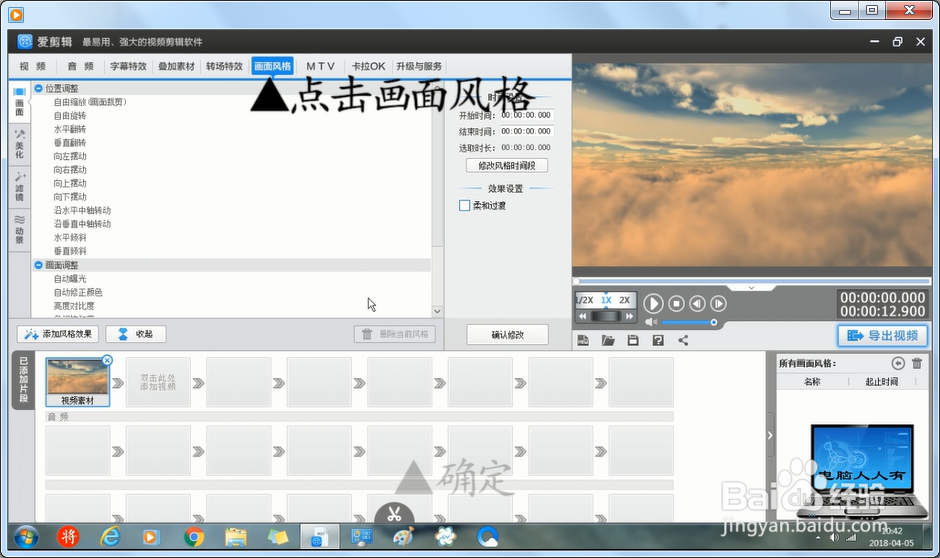Click the 修改风格时间段 button
Screen dimensions: 940x558
pos(507,165)
